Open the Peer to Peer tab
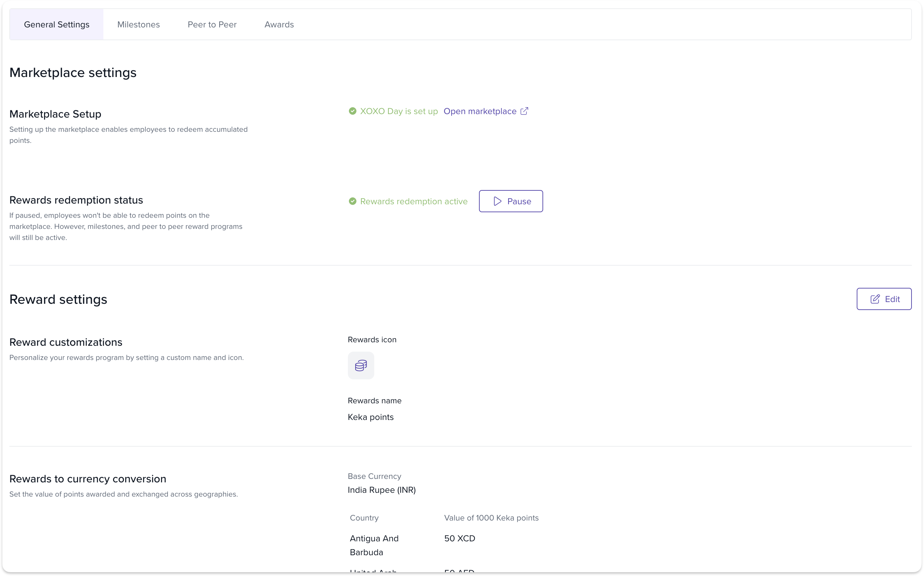The height and width of the screenshot is (576, 924). tap(212, 24)
